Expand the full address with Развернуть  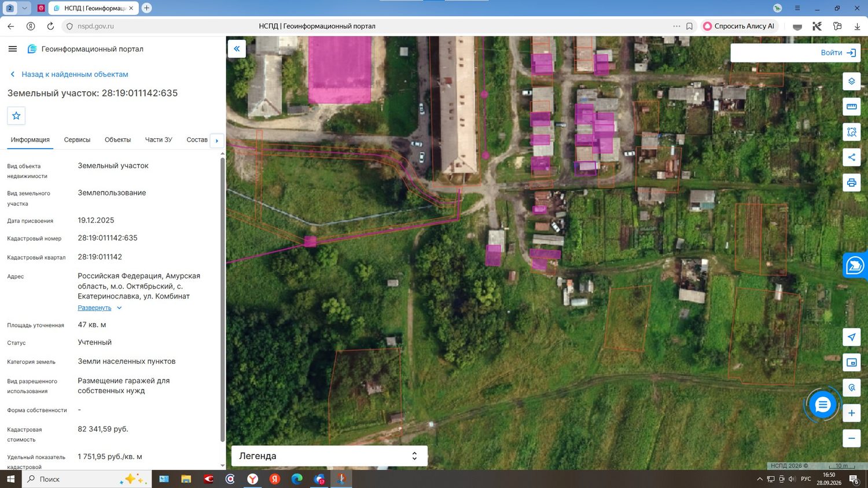100,308
